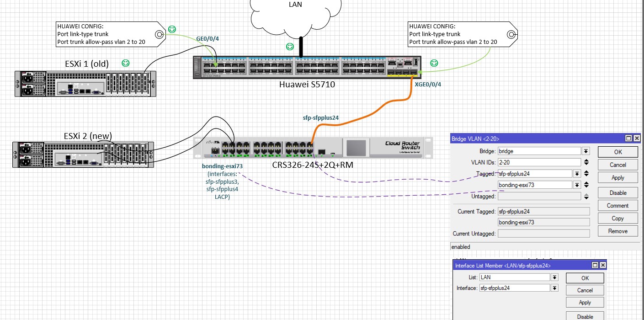
Task: Click 'sfp-sfpplus24' label above the orange cable
Action: (x=321, y=118)
